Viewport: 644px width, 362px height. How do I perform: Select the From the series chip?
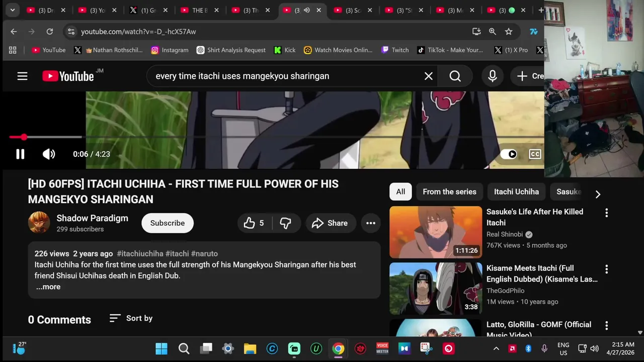pos(449,192)
